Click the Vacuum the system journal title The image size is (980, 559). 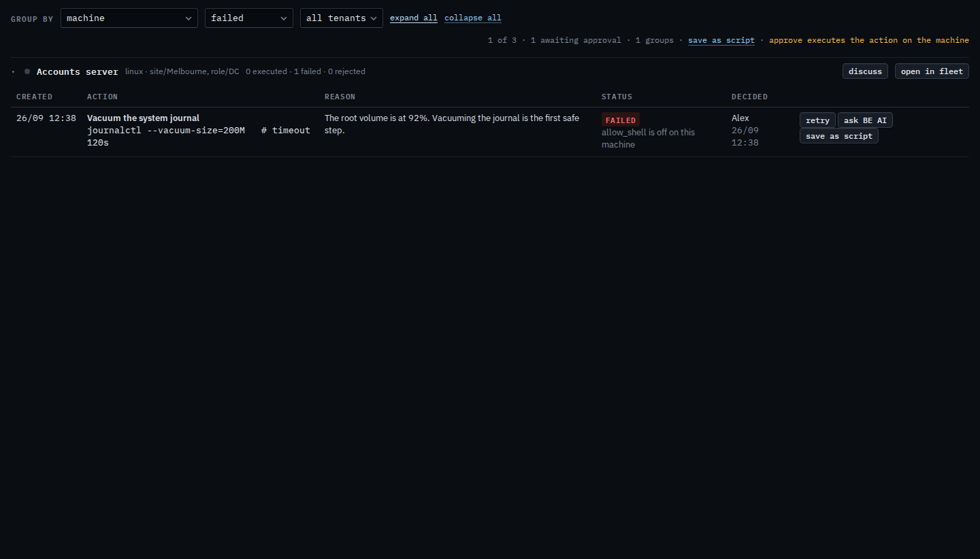(x=144, y=118)
